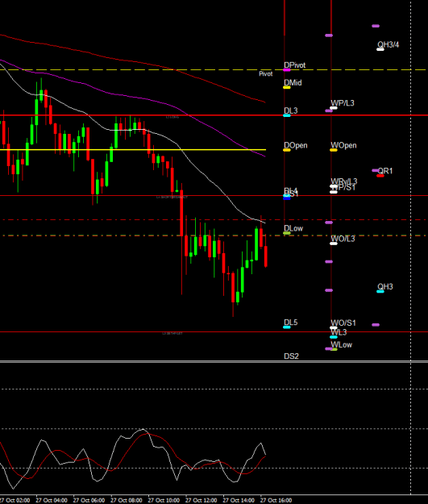Viewport: 428px width, 504px height.
Task: Click the DPivot level label
Action: coord(295,65)
